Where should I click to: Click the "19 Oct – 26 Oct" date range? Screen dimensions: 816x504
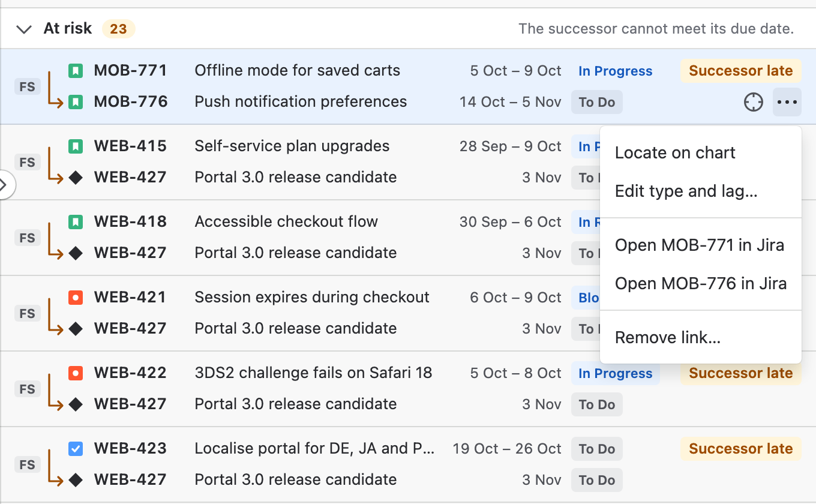click(507, 449)
